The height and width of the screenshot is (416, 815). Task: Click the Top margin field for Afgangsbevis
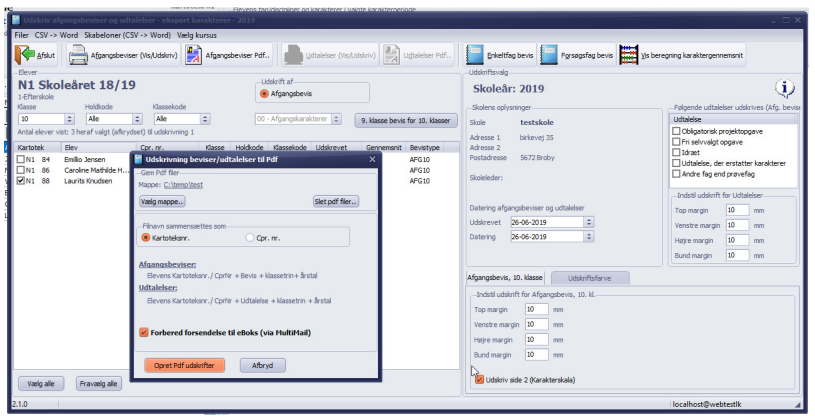tap(536, 309)
